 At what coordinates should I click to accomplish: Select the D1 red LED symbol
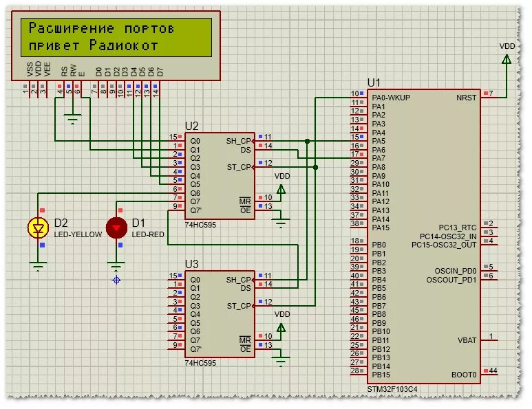click(x=116, y=228)
